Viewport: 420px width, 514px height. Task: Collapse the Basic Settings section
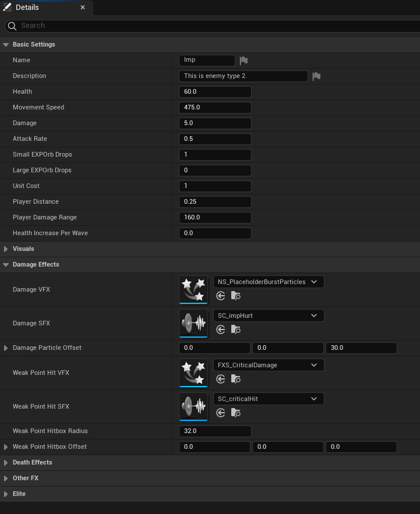[x=6, y=45]
